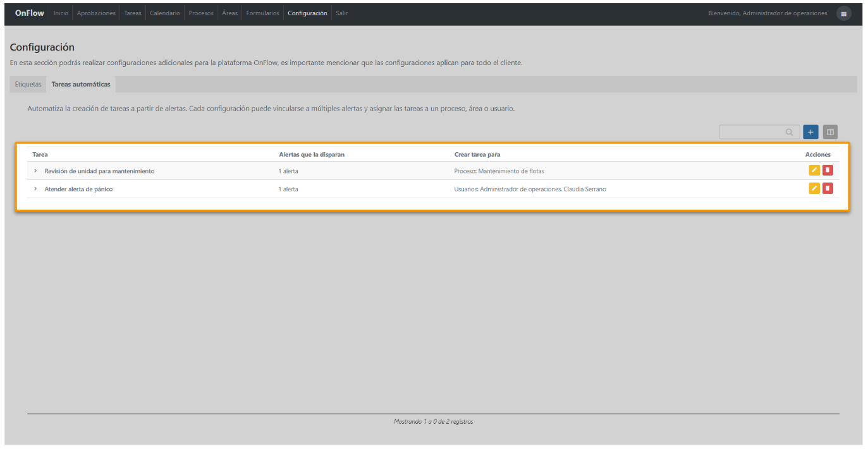Screen dimensions: 868x449
Task: Click Mostrando 1 a 0 de 2 registros
Action: 433,422
